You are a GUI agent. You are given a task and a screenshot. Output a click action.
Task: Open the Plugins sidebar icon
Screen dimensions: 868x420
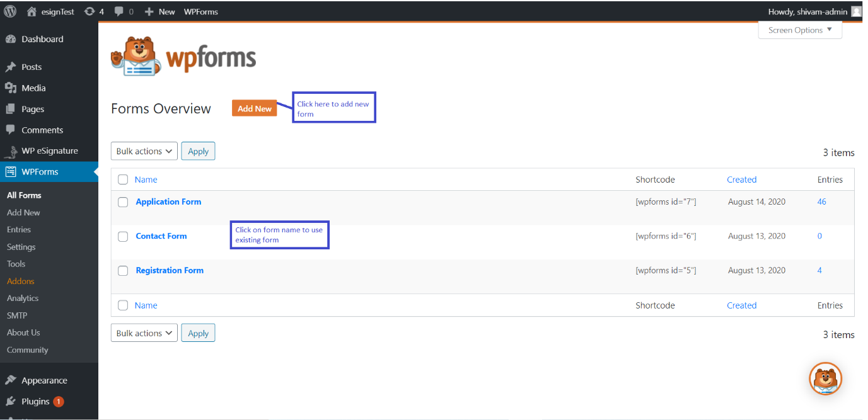tap(10, 401)
